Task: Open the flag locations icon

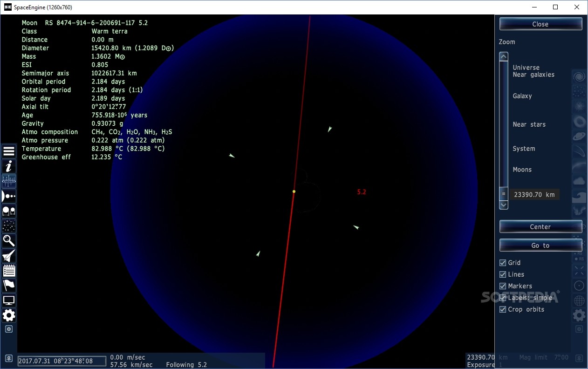Action: coord(9,286)
